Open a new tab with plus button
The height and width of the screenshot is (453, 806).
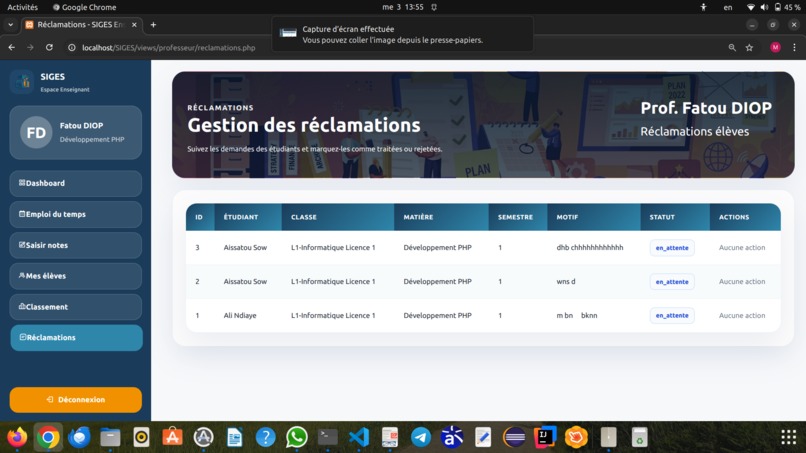153,25
